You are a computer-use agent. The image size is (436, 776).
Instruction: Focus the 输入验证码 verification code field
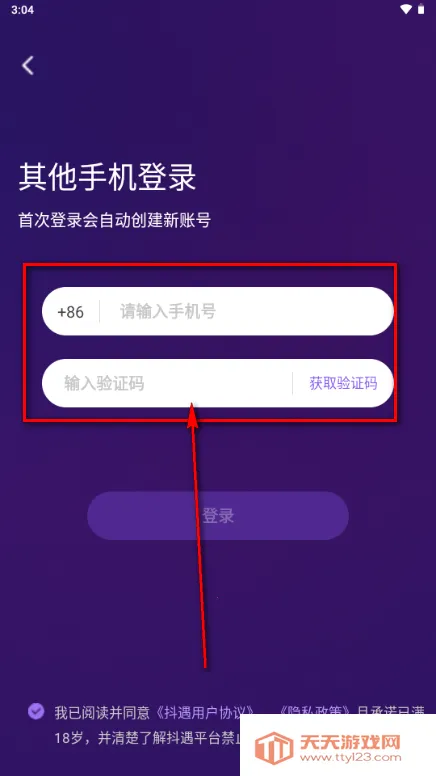168,384
